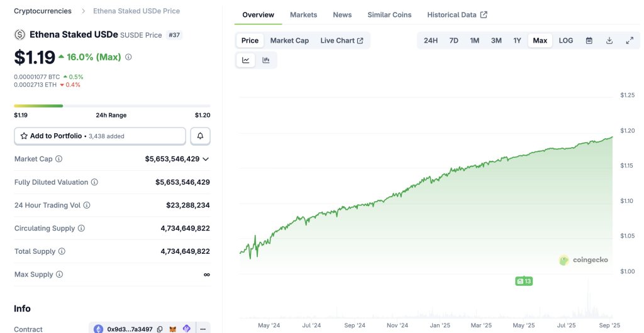The height and width of the screenshot is (333, 644).
Task: Open more contract options ellipsis menu
Action: point(202,329)
